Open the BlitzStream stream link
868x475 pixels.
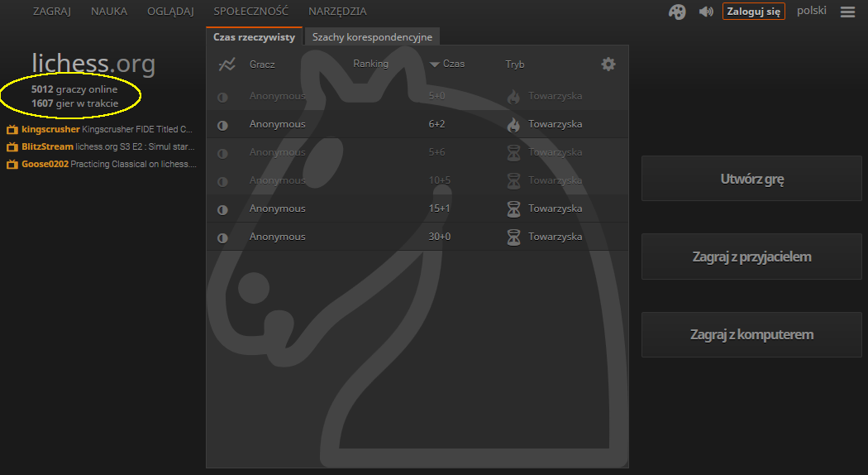pyautogui.click(x=108, y=146)
